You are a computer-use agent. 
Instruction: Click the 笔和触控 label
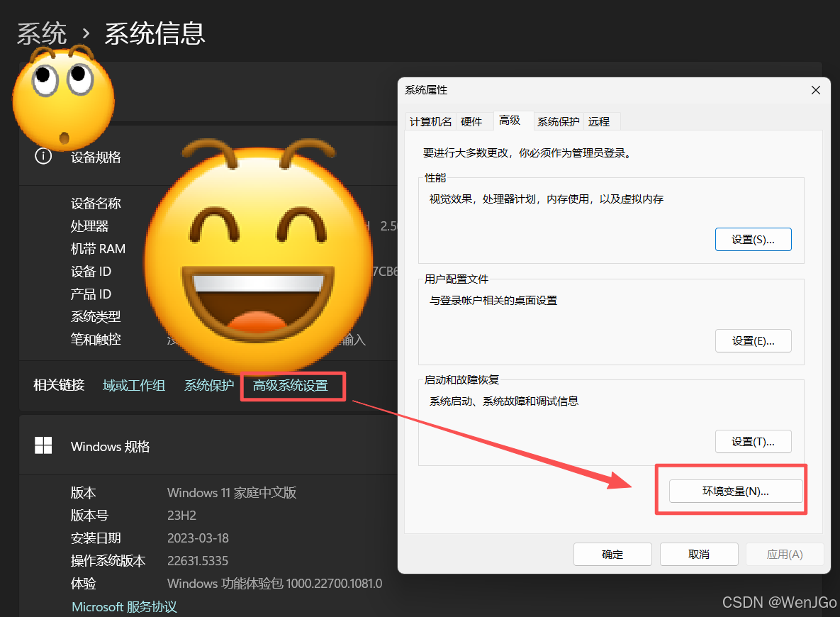(x=96, y=339)
